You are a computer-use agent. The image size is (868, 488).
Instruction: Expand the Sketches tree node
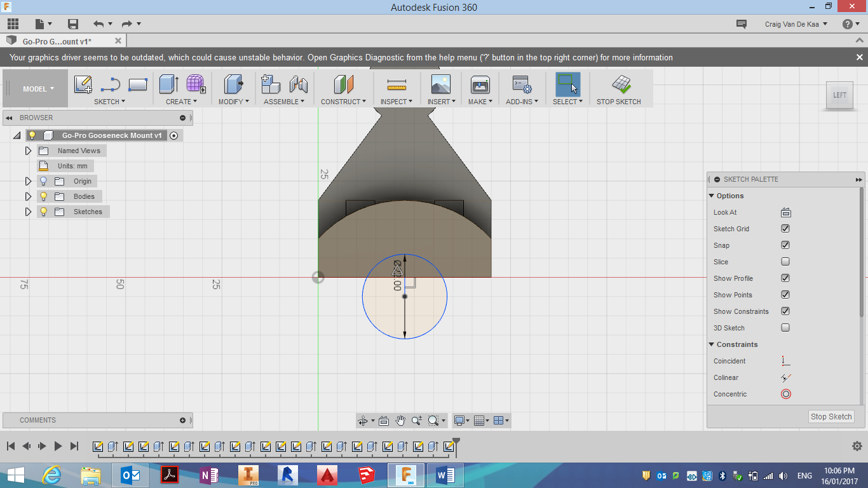pyautogui.click(x=28, y=212)
